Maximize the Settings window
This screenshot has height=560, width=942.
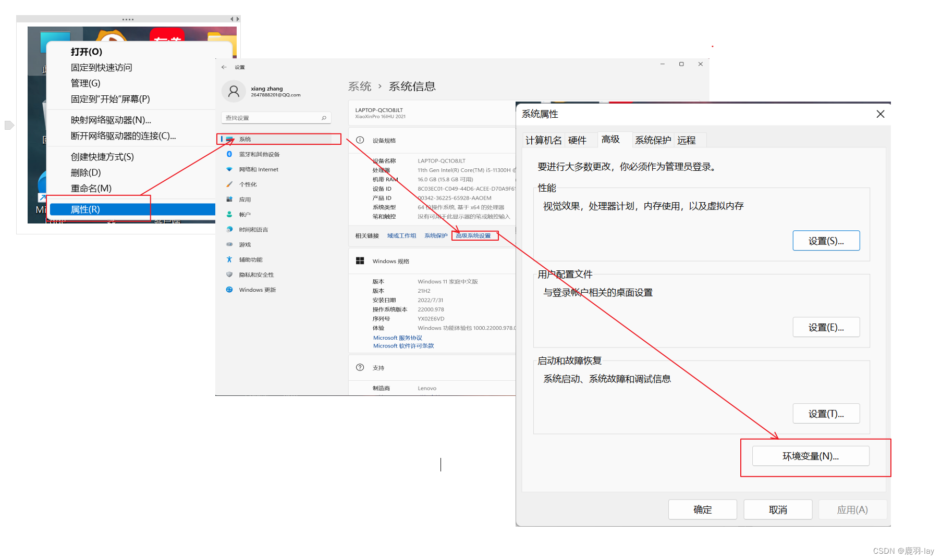click(681, 64)
